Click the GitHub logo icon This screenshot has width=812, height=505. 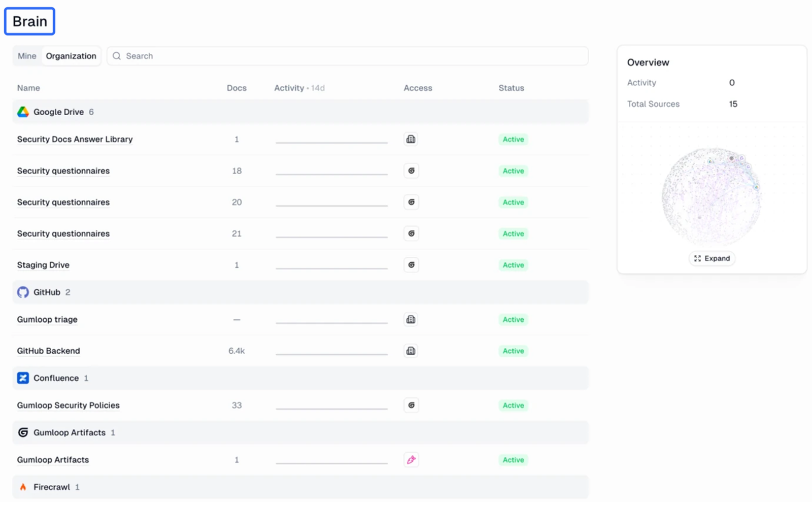[23, 292]
